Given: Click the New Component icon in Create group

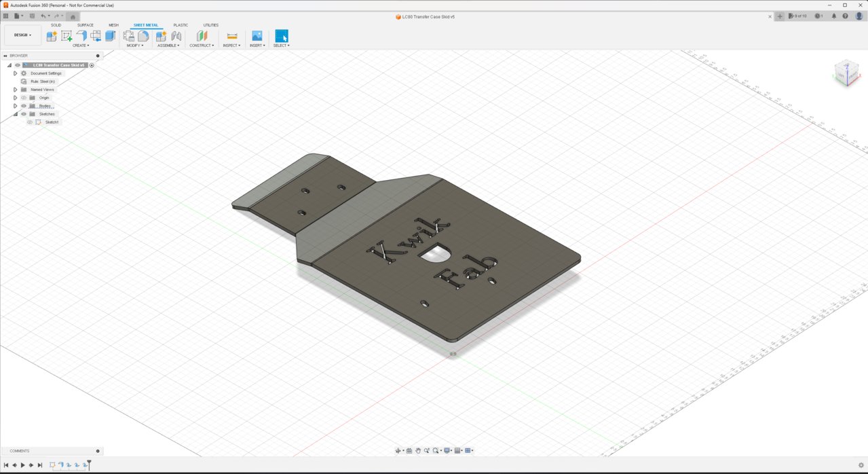Looking at the screenshot, I should (x=52, y=36).
